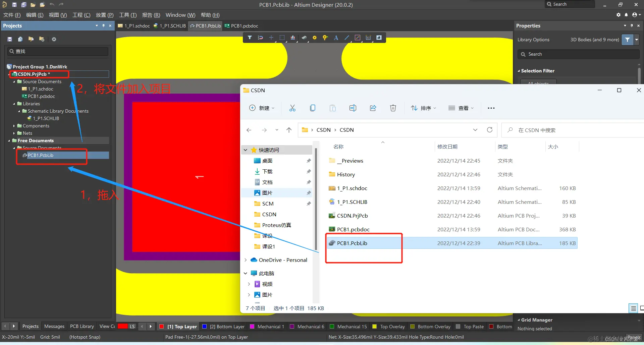The height and width of the screenshot is (345, 644).
Task: Click the Top Layer red color swatch
Action: pyautogui.click(x=161, y=326)
